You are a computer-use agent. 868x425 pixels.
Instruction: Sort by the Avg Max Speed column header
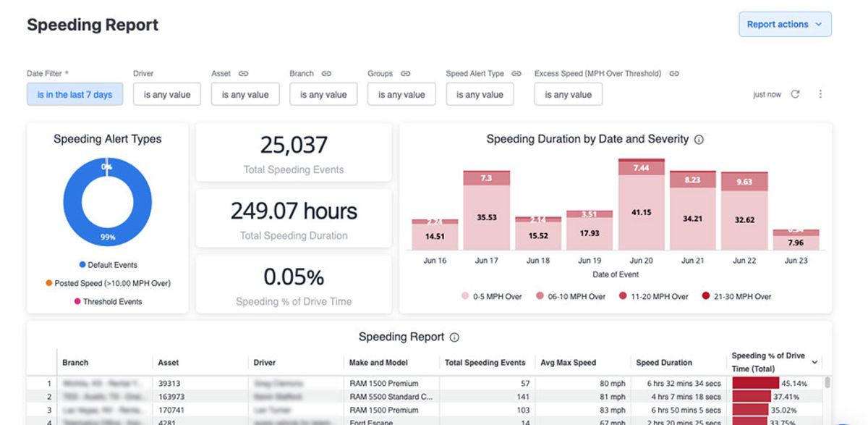[569, 363]
